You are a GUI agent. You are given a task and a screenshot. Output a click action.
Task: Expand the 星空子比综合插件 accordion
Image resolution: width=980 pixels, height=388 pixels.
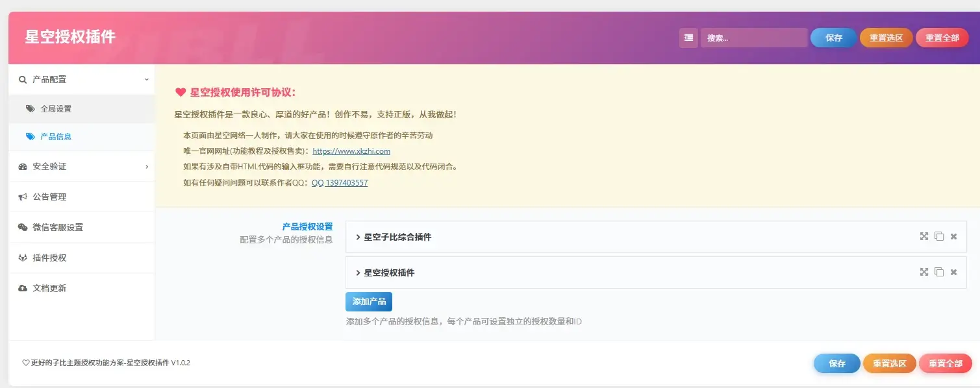click(x=397, y=237)
